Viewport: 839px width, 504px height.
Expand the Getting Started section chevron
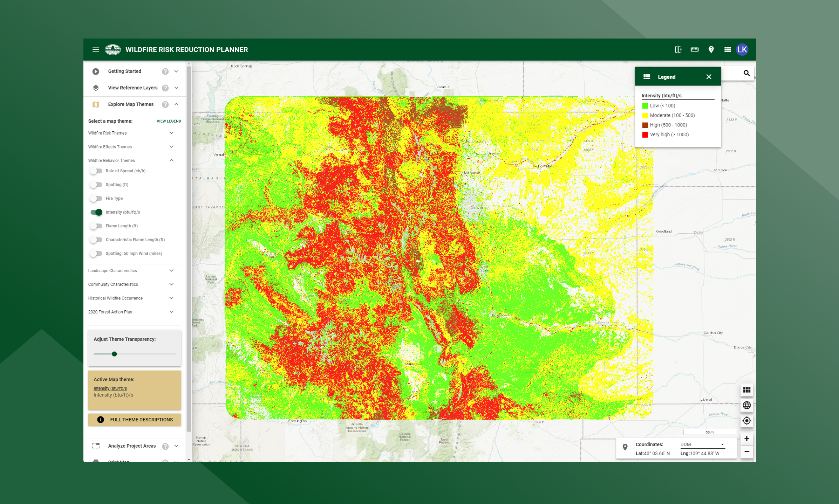pos(176,71)
